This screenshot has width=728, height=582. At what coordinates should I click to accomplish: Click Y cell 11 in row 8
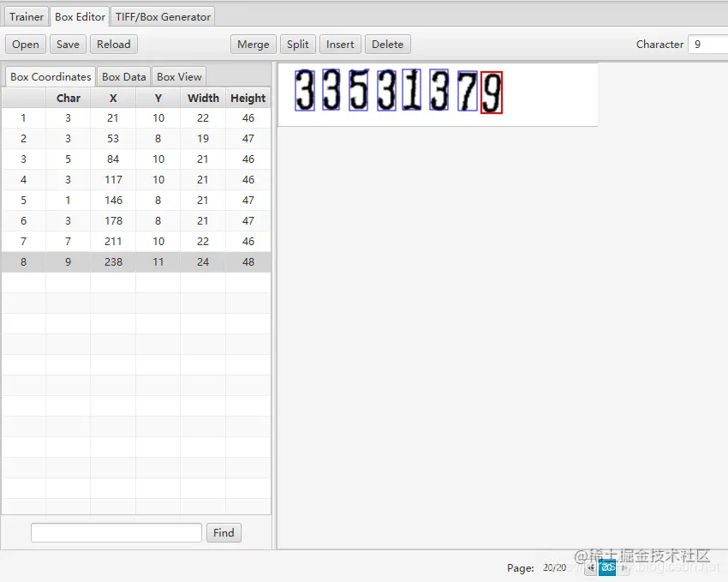click(158, 262)
